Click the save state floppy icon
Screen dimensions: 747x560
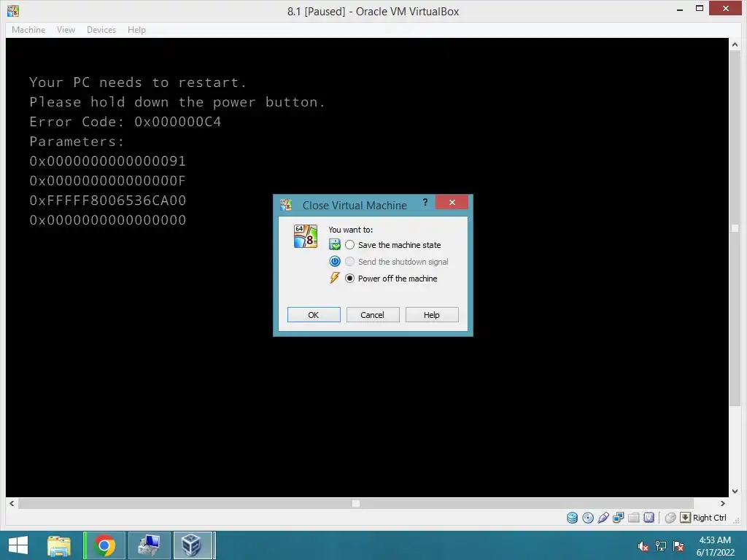coord(335,245)
